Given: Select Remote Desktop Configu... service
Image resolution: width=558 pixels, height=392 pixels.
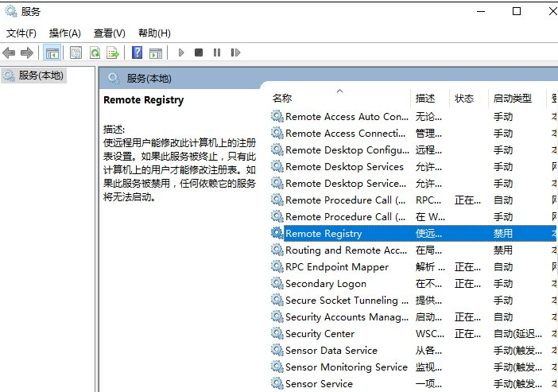Looking at the screenshot, I should click(x=347, y=150).
